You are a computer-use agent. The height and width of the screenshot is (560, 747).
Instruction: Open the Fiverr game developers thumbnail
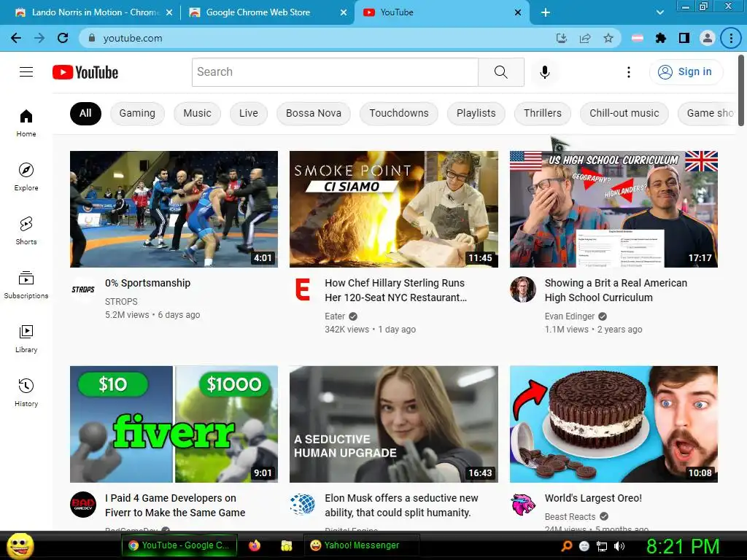pos(174,424)
